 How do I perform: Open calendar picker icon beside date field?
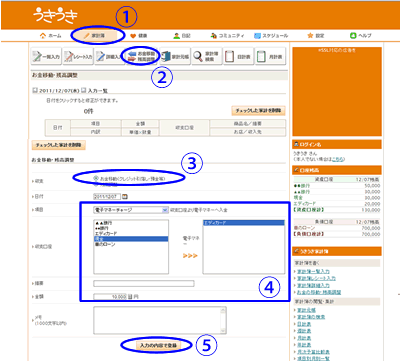tap(125, 197)
